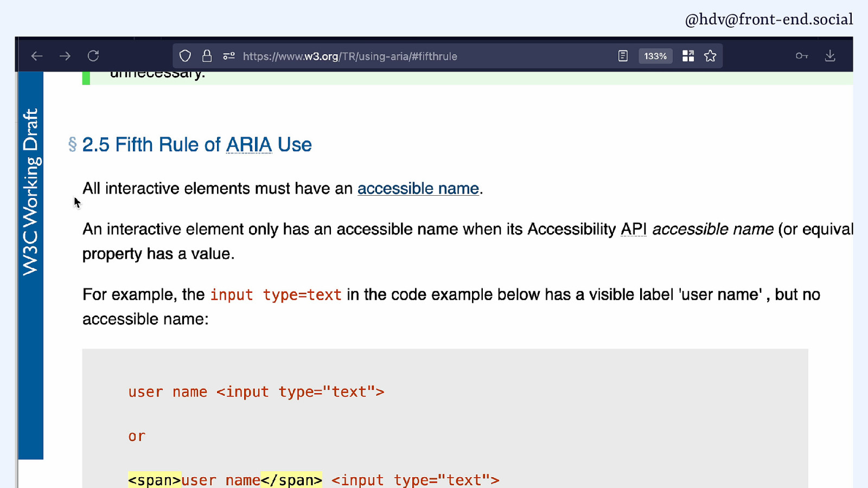Open the 'accessible name' link

coord(418,189)
